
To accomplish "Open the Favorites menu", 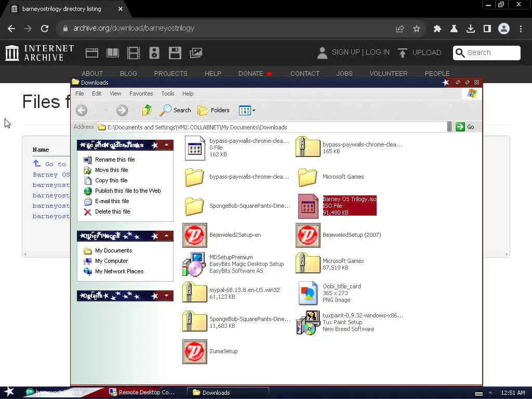I will pos(141,94).
